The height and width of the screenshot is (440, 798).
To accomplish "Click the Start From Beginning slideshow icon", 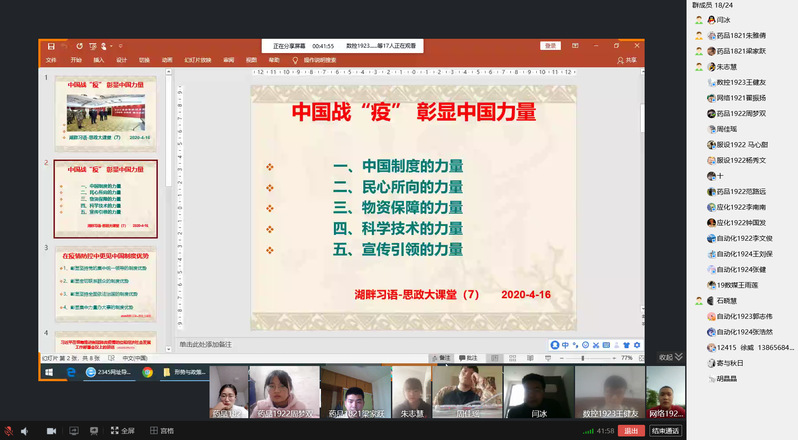I will coord(93,46).
